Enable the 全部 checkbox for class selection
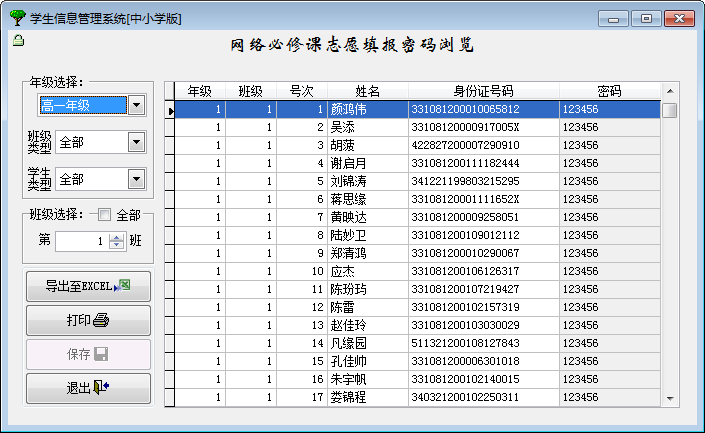 pos(104,215)
